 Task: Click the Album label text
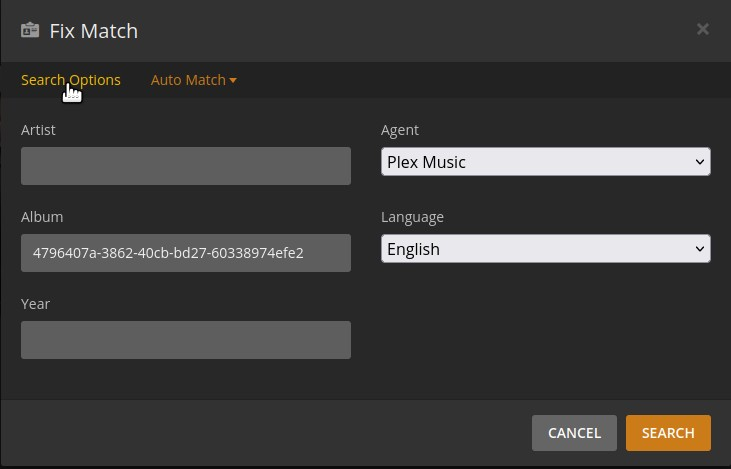pyautogui.click(x=42, y=217)
